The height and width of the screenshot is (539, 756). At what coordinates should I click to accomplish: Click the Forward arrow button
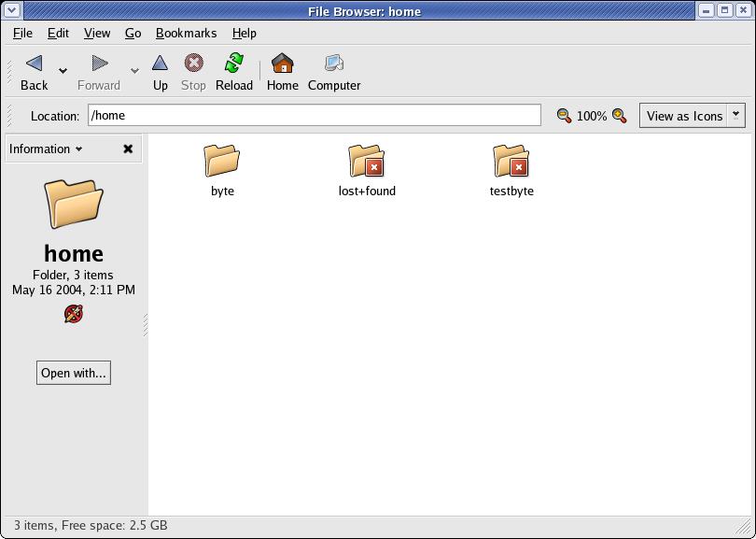point(99,72)
